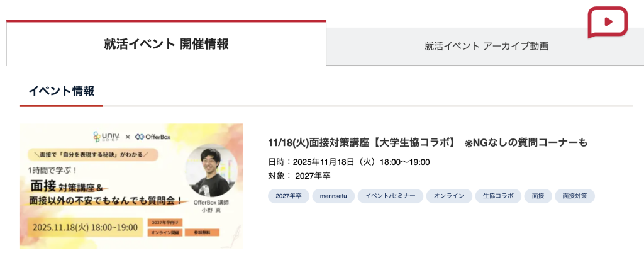
Task: Click the red video play speech-bubble icon
Action: pos(608,22)
